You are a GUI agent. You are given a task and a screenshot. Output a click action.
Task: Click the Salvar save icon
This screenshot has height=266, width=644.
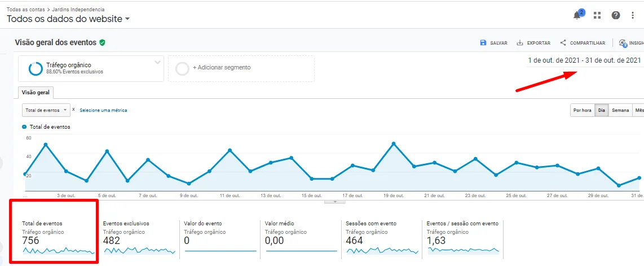[483, 43]
